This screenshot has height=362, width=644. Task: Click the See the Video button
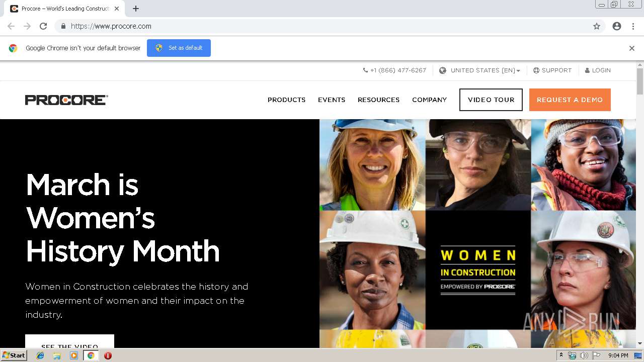tap(69, 341)
